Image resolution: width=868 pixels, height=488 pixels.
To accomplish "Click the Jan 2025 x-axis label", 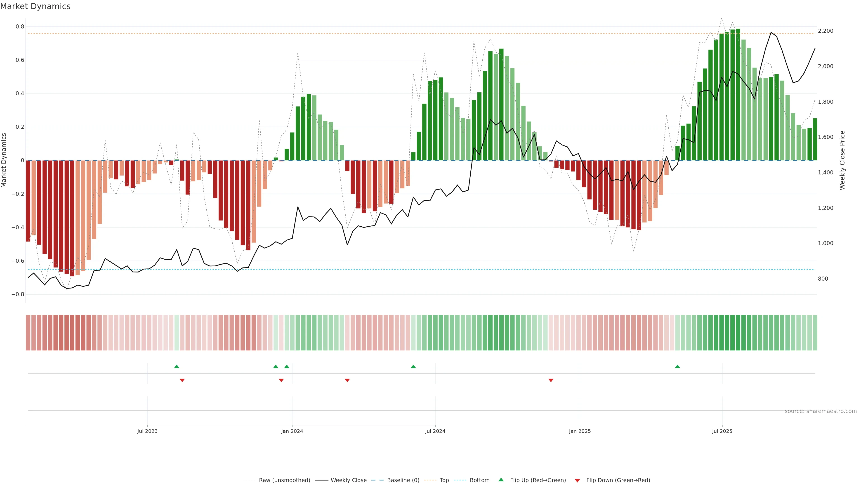I will (580, 431).
